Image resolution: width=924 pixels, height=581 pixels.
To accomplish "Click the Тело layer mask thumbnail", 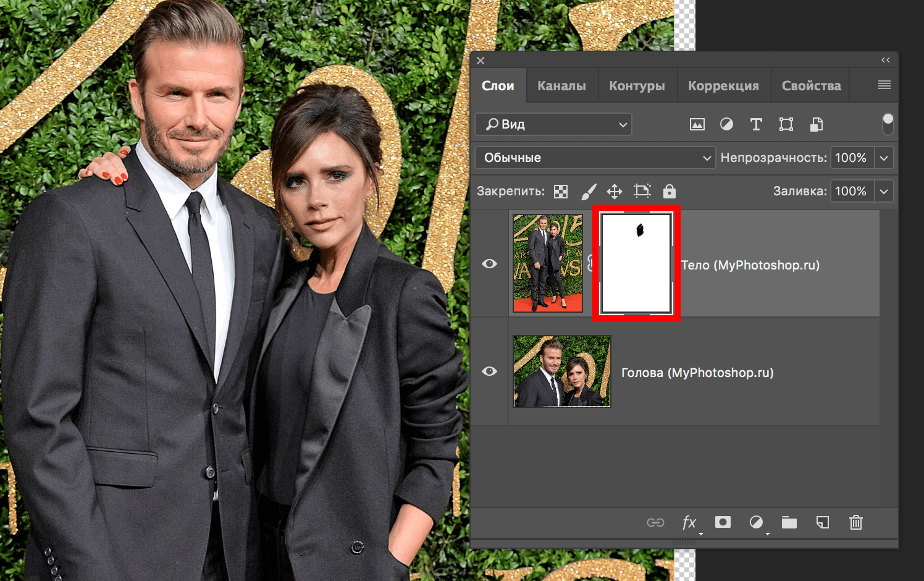I will [x=636, y=263].
